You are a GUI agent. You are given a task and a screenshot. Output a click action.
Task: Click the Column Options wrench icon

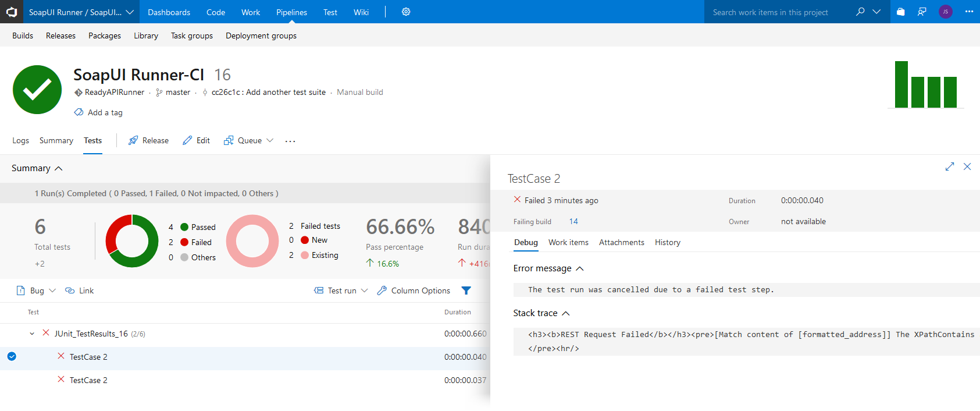pyautogui.click(x=382, y=290)
